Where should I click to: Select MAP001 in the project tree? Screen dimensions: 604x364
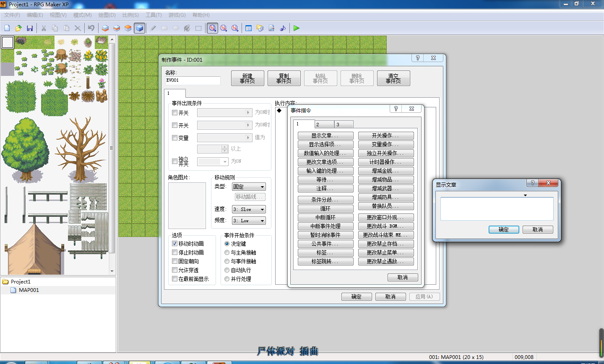(x=29, y=290)
